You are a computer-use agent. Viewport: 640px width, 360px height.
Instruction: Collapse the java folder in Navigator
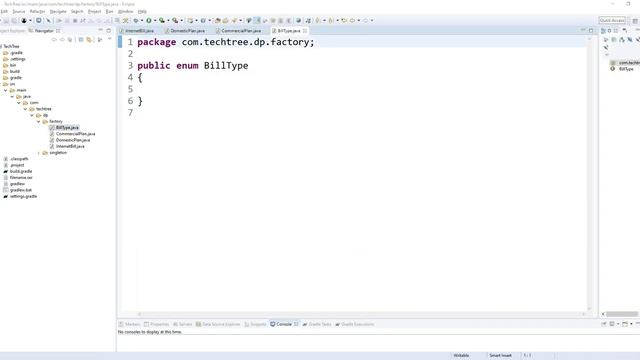(12, 96)
